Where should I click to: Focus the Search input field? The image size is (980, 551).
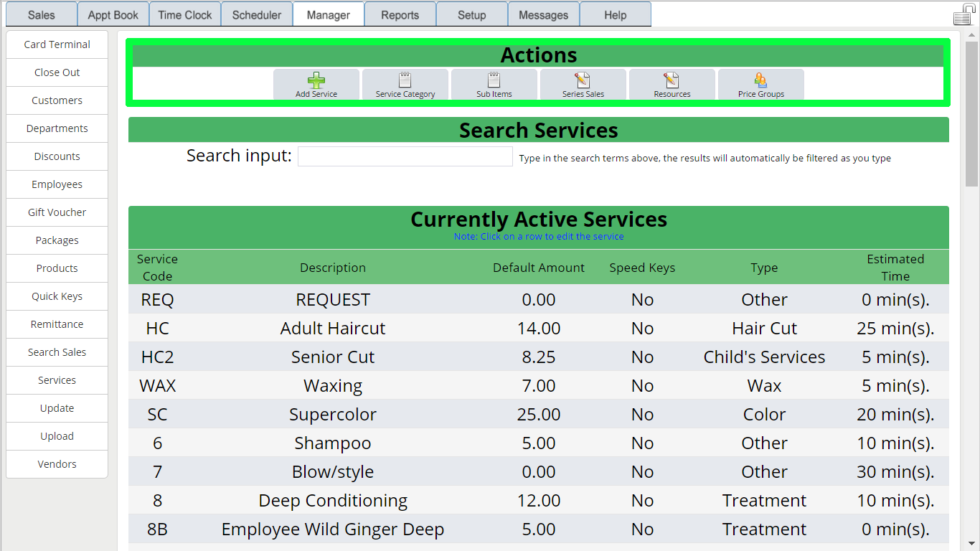(405, 156)
